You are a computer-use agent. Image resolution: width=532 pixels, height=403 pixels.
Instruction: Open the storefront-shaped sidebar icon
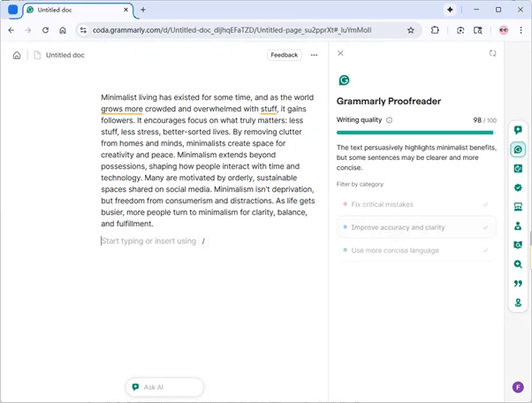pos(518,207)
